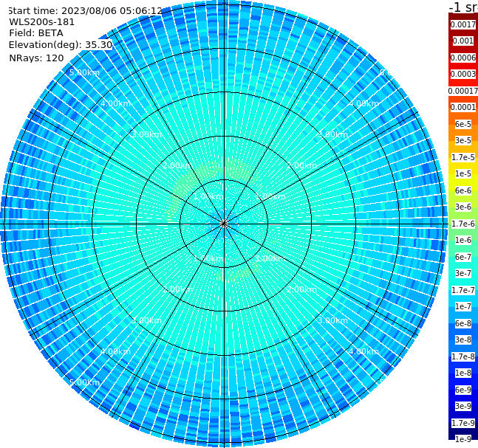Pick the 1e-8 colorbar value
The image size is (478, 448).
(x=463, y=373)
